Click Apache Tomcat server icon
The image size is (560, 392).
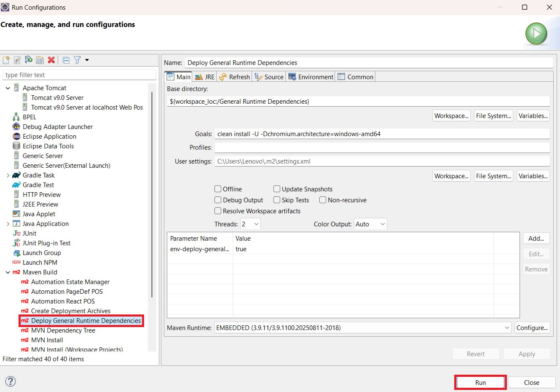[16, 88]
